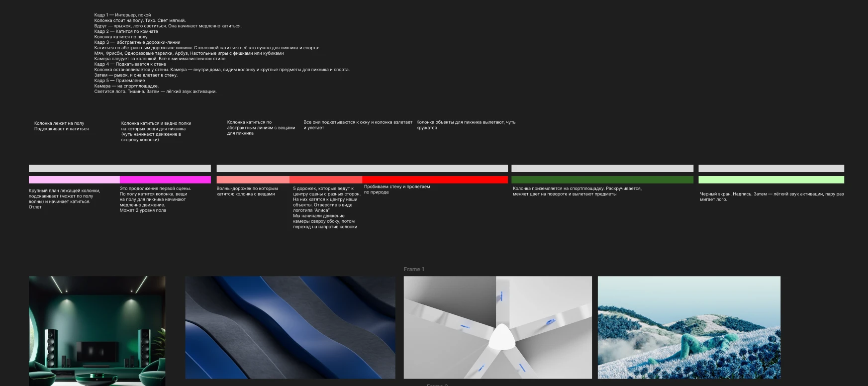The image size is (868, 386).
Task: Select the bright red timeline bar
Action: coord(435,180)
